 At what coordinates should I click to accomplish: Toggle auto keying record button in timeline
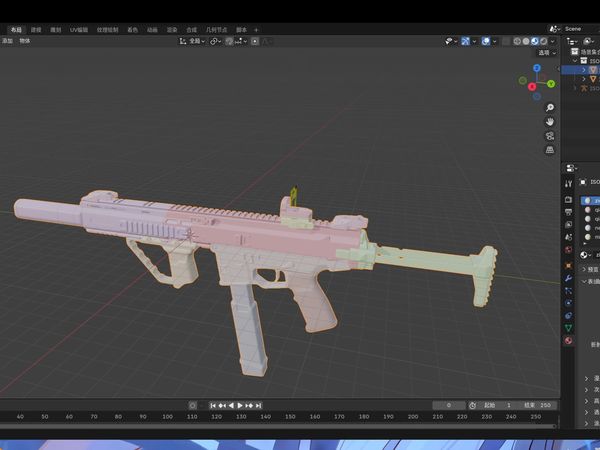click(x=192, y=405)
